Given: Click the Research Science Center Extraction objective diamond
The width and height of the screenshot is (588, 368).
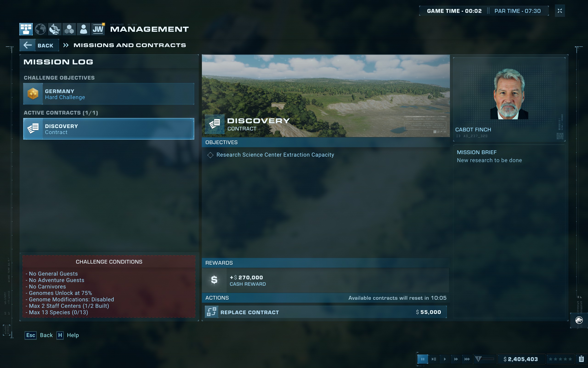Looking at the screenshot, I should [210, 155].
